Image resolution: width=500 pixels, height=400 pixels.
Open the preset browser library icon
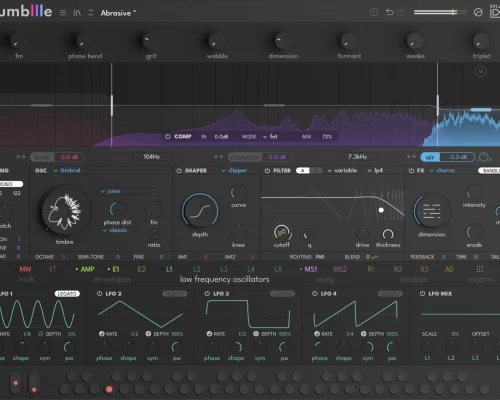[x=77, y=13]
